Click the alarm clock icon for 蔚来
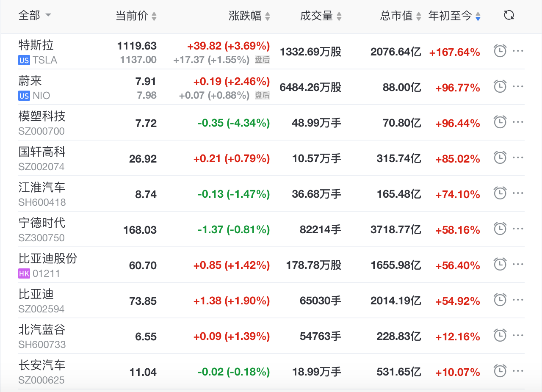The height and width of the screenshot is (392, 542). tap(500, 87)
